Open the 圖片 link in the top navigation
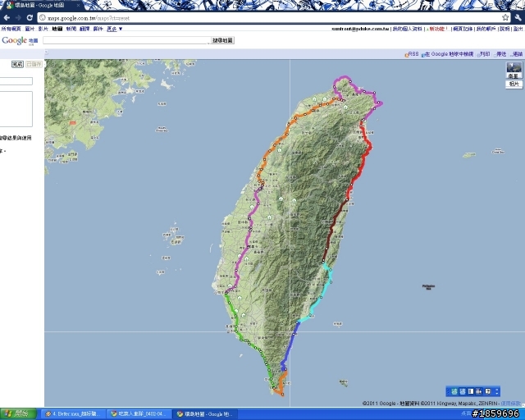This screenshot has height=420, width=525. click(x=30, y=29)
